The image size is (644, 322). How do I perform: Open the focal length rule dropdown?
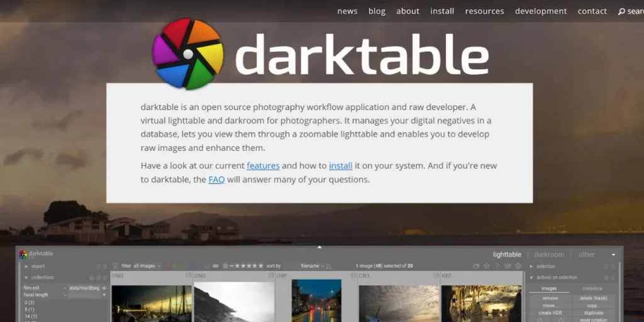45,295
